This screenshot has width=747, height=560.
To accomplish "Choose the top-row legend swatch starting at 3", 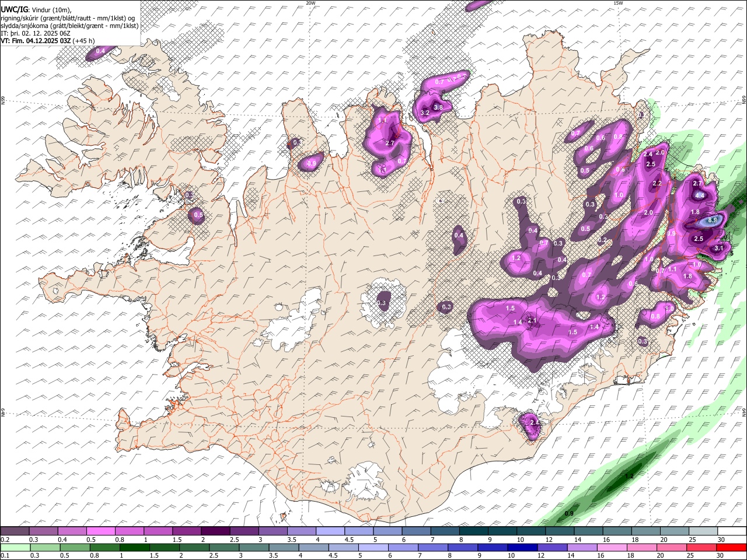I will click(x=273, y=531).
